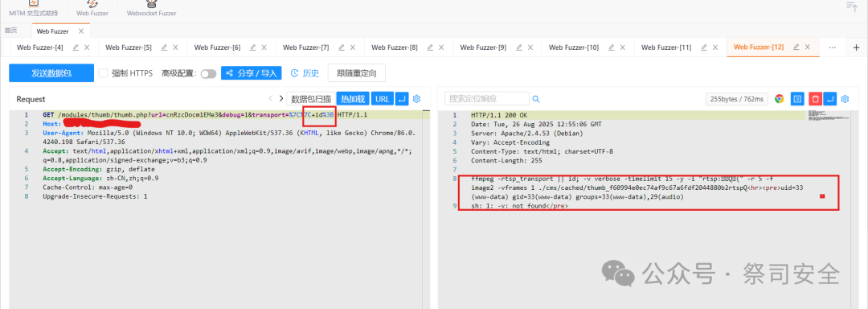Click the 数据包扫描 button

311,98
